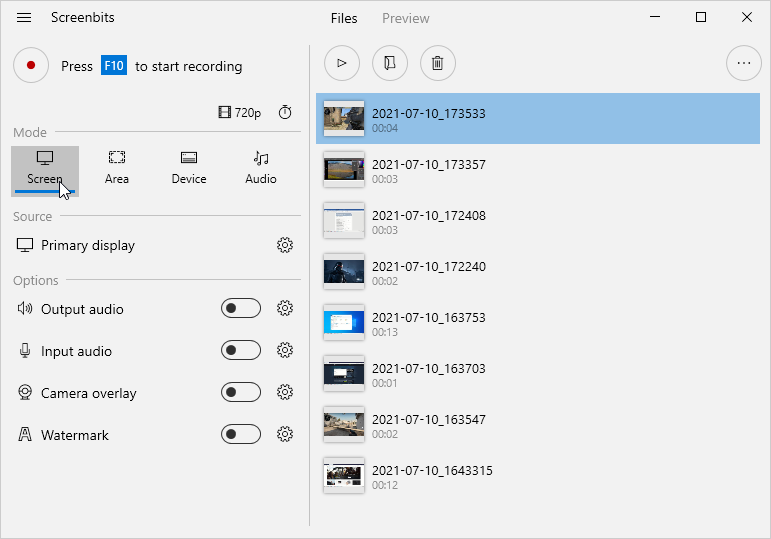This screenshot has height=539, width=771.
Task: Open Watermark settings gear
Action: (x=285, y=434)
